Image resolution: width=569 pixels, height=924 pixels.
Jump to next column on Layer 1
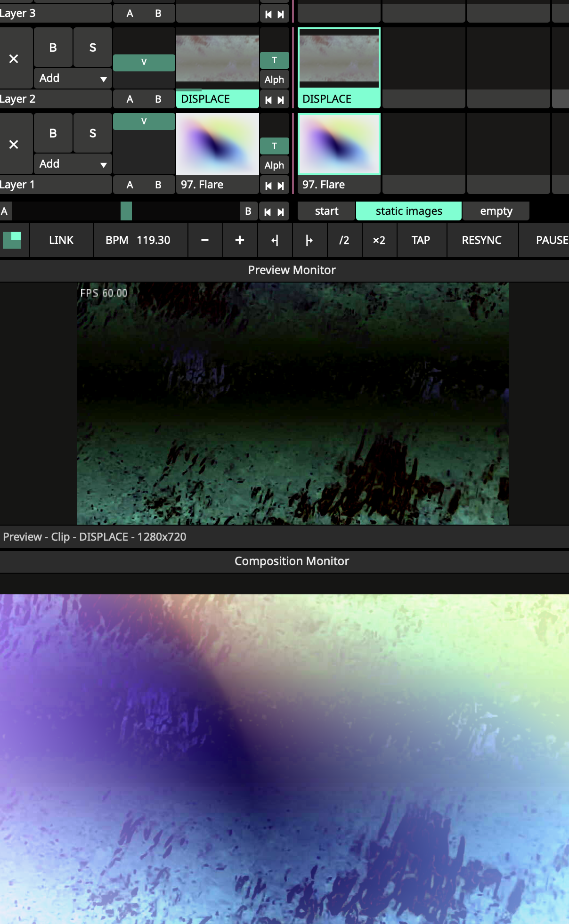[x=281, y=186]
